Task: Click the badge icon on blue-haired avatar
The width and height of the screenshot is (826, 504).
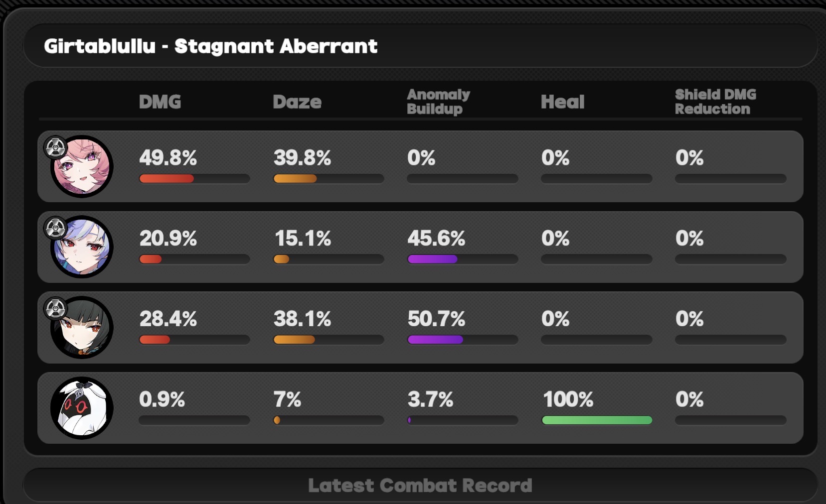Action: [55, 228]
